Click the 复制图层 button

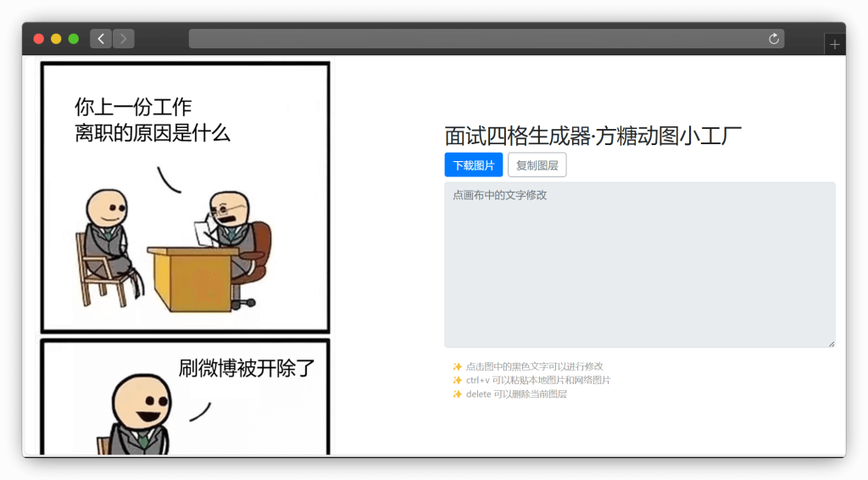point(537,165)
